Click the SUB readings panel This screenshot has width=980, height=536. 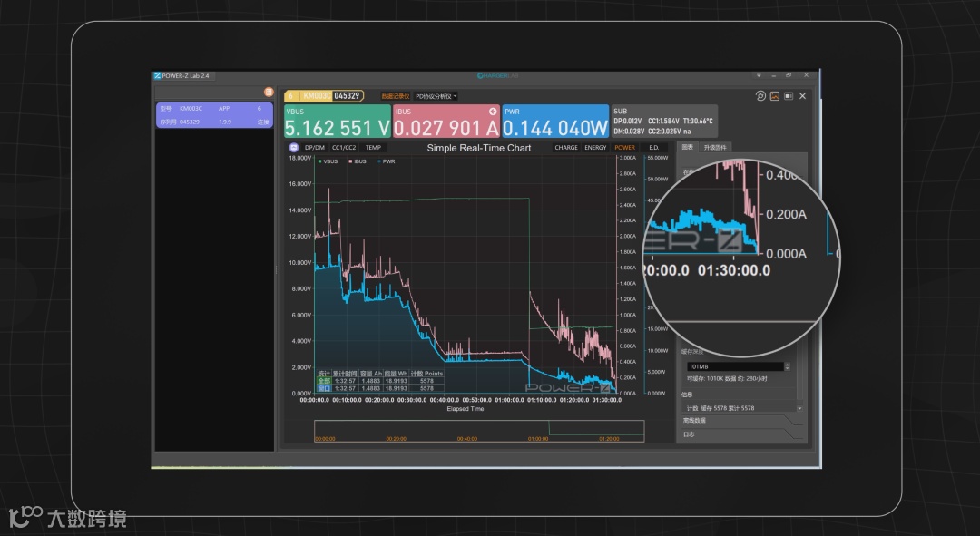tap(663, 121)
